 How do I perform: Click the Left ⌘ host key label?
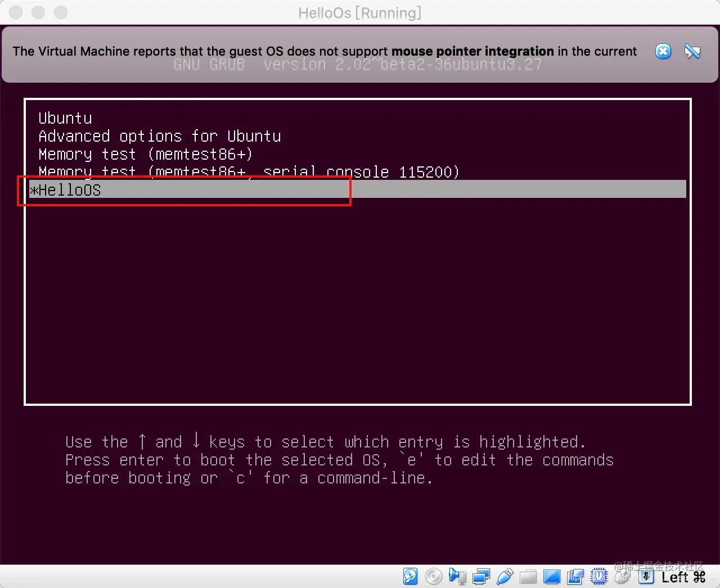[683, 577]
